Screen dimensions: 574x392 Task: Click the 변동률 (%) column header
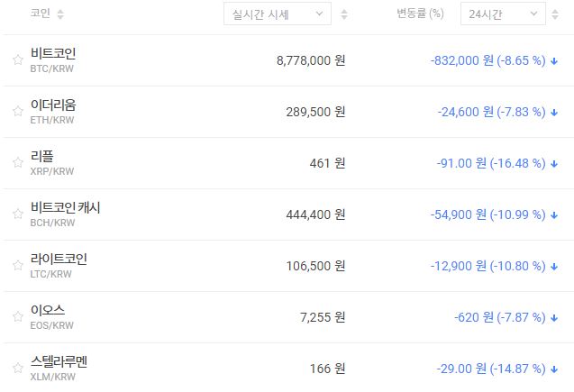(x=420, y=14)
